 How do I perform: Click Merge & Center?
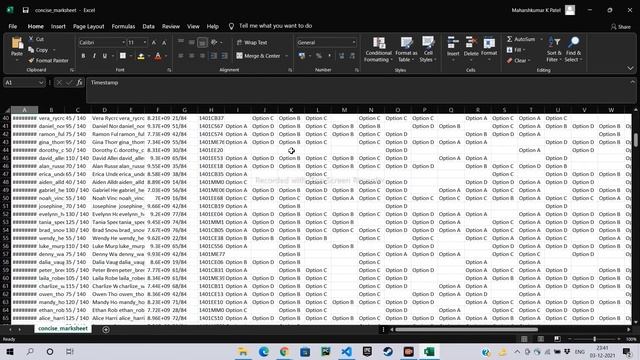tap(258, 56)
